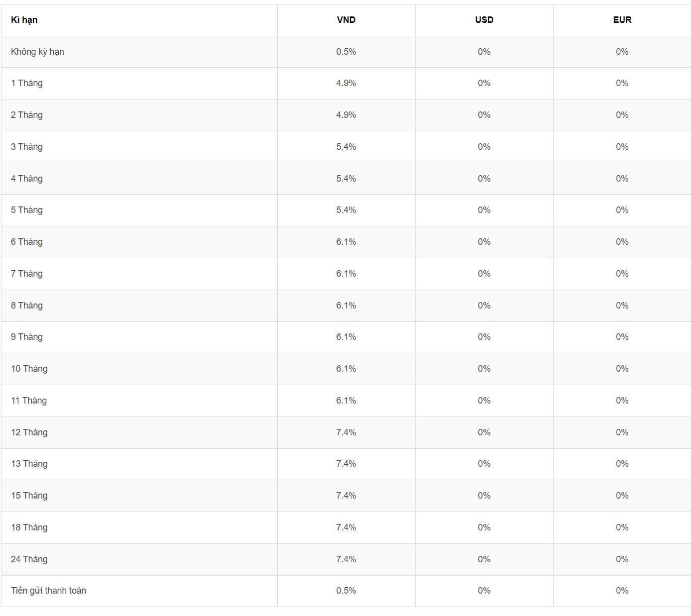Click the "7 Tháng" term label
Viewport: 691px width, 616px height.
click(x=27, y=274)
